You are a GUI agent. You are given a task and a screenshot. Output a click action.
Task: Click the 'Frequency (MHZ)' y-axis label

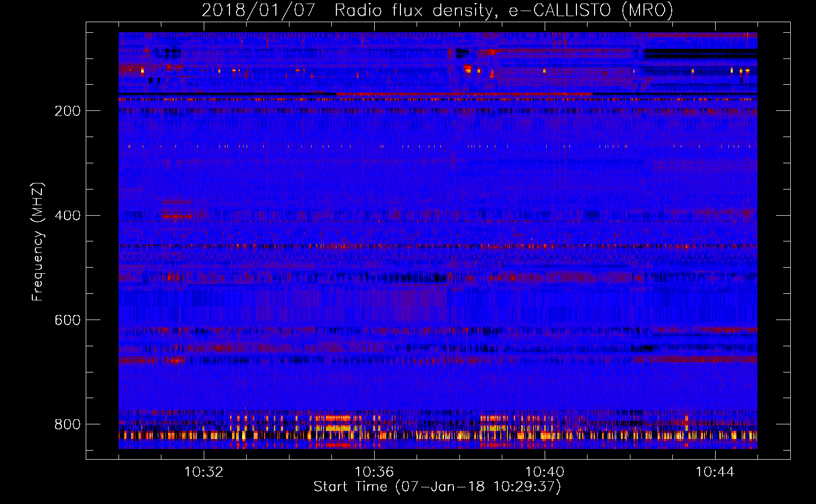coord(38,241)
